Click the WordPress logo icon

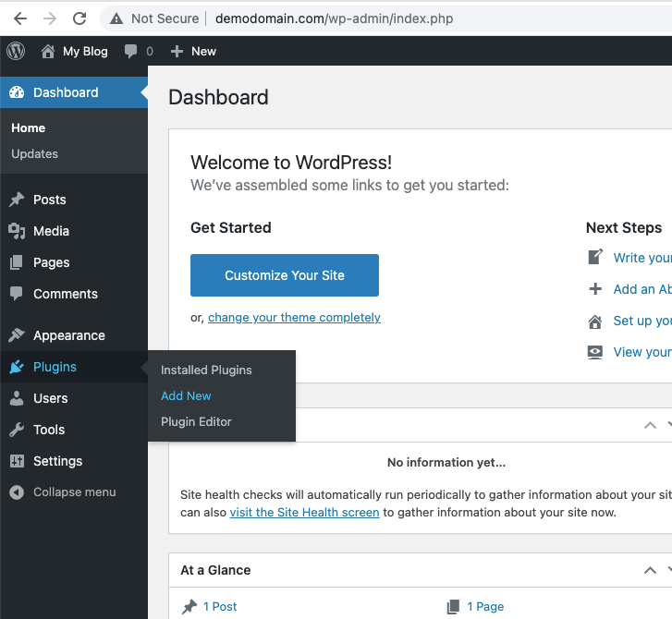click(x=16, y=52)
